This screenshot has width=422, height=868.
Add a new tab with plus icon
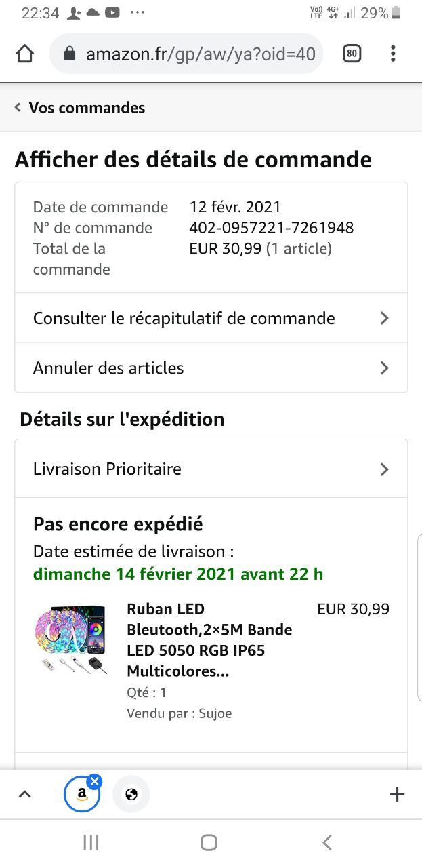(x=398, y=795)
